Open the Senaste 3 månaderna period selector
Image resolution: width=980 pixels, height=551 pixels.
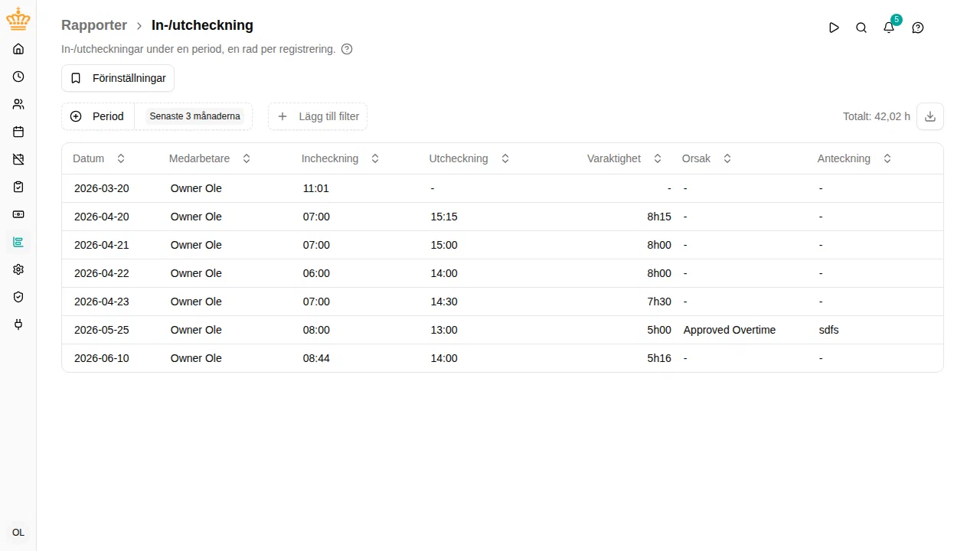point(194,116)
